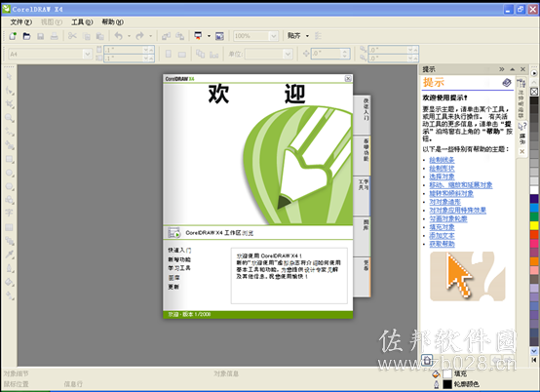The image size is (540, 392).
Task: Select the Zoom magnifier tool
Action: click(10, 118)
